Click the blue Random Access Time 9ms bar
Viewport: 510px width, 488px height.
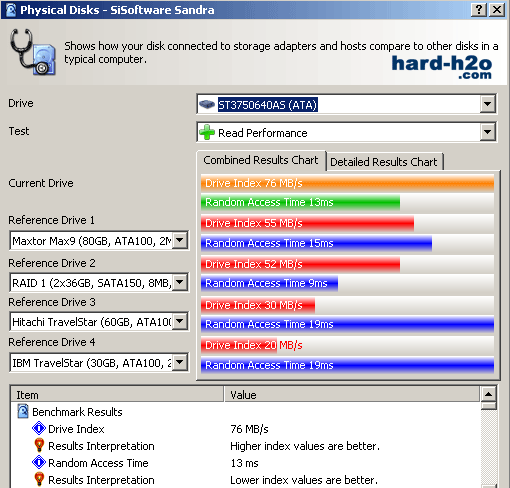tap(269, 283)
